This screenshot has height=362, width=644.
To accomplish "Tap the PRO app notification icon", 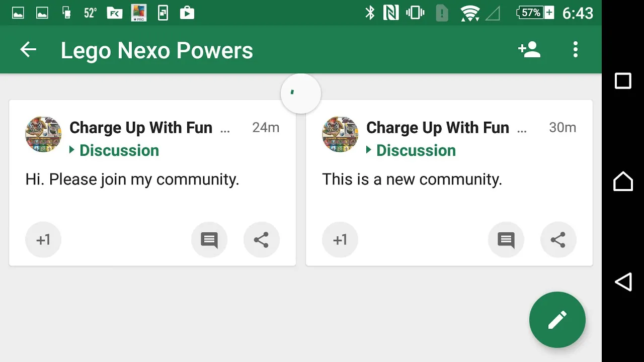I will click(x=139, y=13).
